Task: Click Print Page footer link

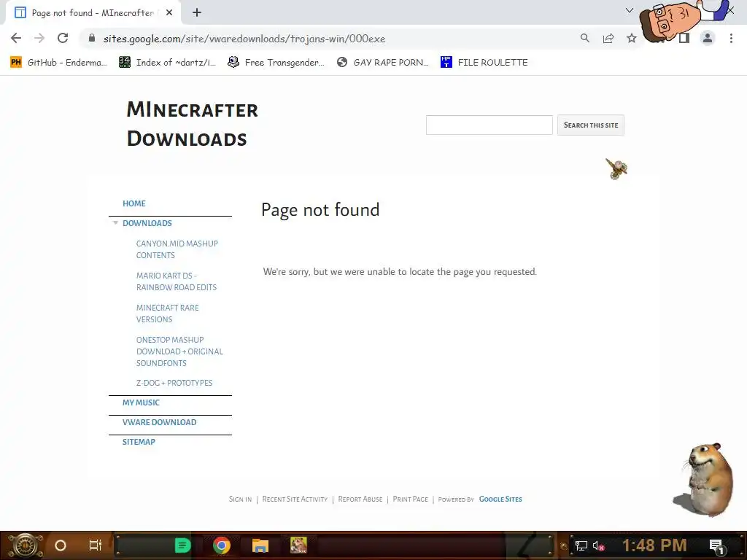Action: (x=410, y=499)
